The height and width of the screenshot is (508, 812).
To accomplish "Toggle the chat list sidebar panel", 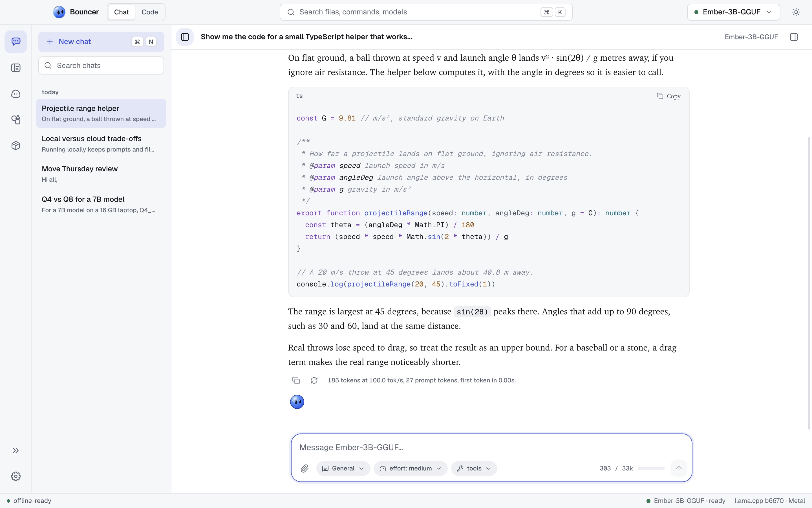I will 185,37.
